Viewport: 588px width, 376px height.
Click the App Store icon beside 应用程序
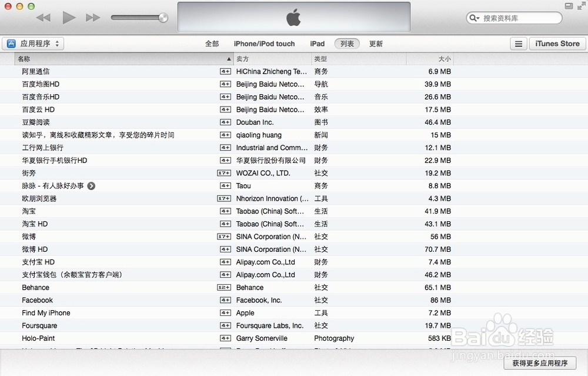tap(11, 44)
